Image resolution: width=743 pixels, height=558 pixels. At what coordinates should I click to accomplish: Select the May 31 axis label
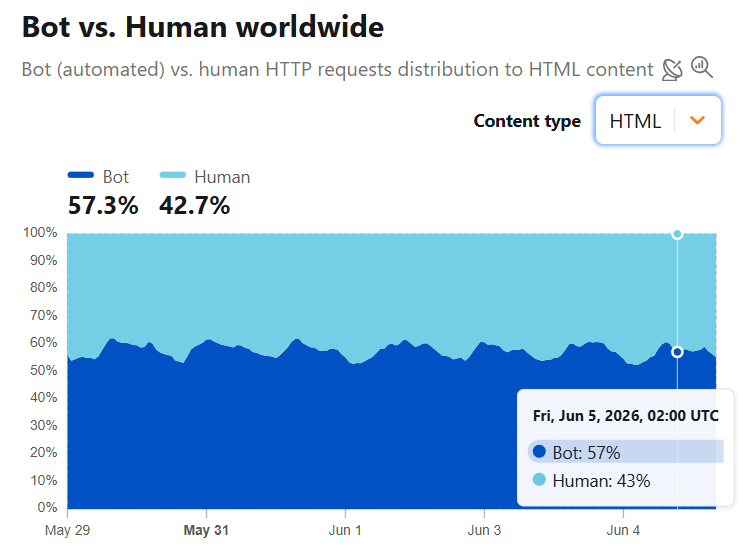206,530
